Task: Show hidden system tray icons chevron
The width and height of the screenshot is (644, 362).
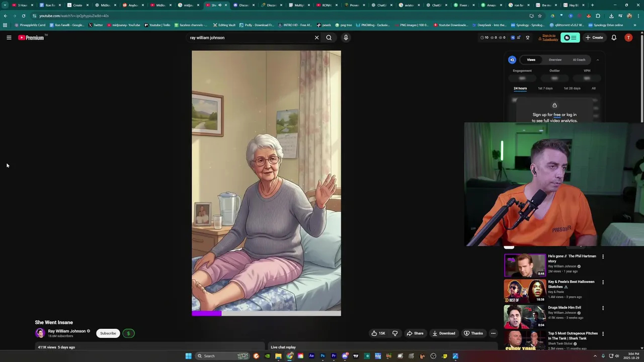Action: click(595, 356)
